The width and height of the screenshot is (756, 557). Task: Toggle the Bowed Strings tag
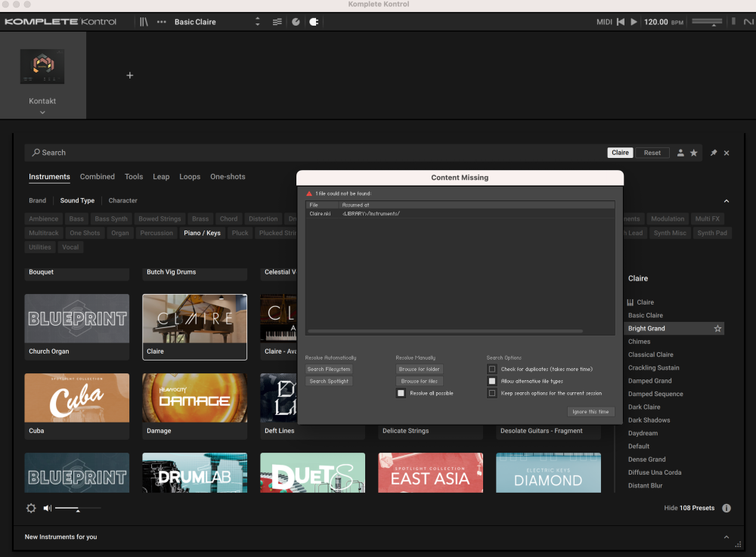160,218
